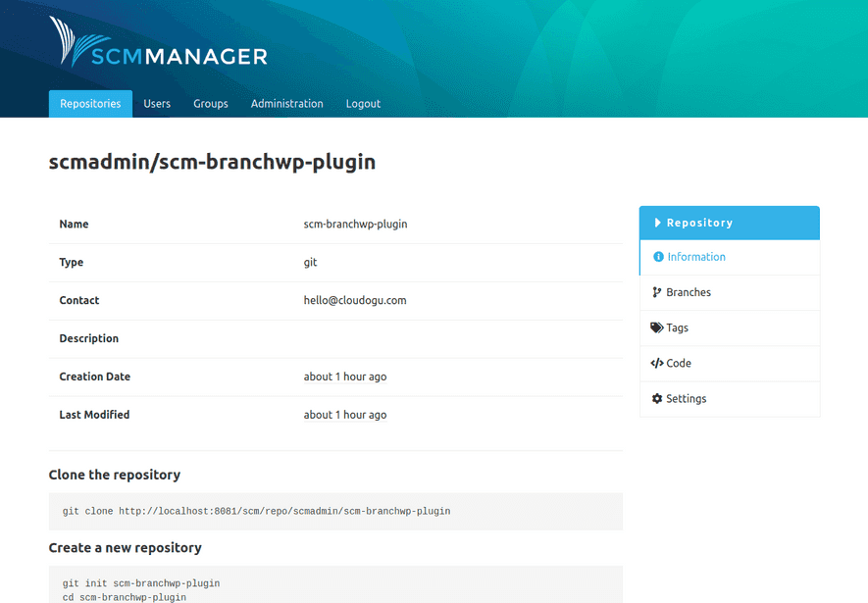Open Branches from the sidebar
The width and height of the screenshot is (868, 603).
[x=689, y=291]
